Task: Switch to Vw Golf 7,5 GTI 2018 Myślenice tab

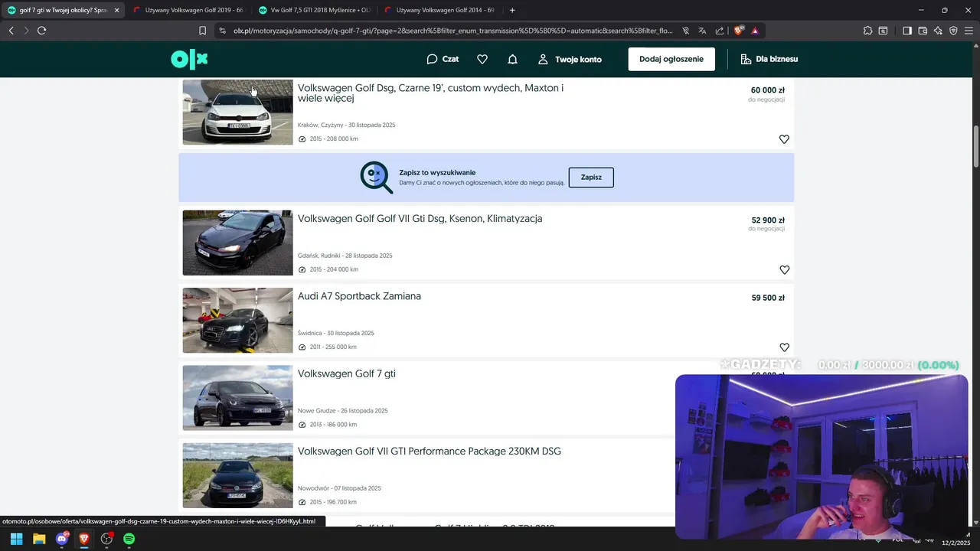Action: (x=313, y=10)
